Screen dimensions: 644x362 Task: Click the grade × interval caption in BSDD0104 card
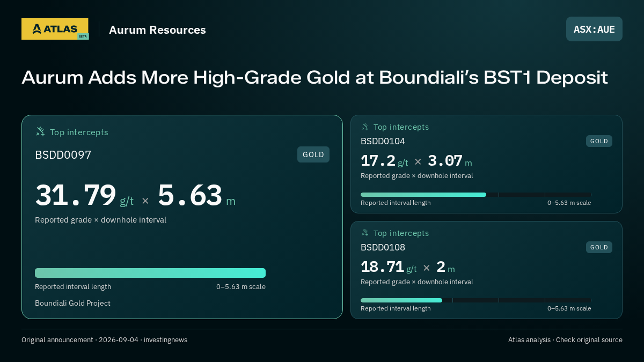(x=416, y=176)
